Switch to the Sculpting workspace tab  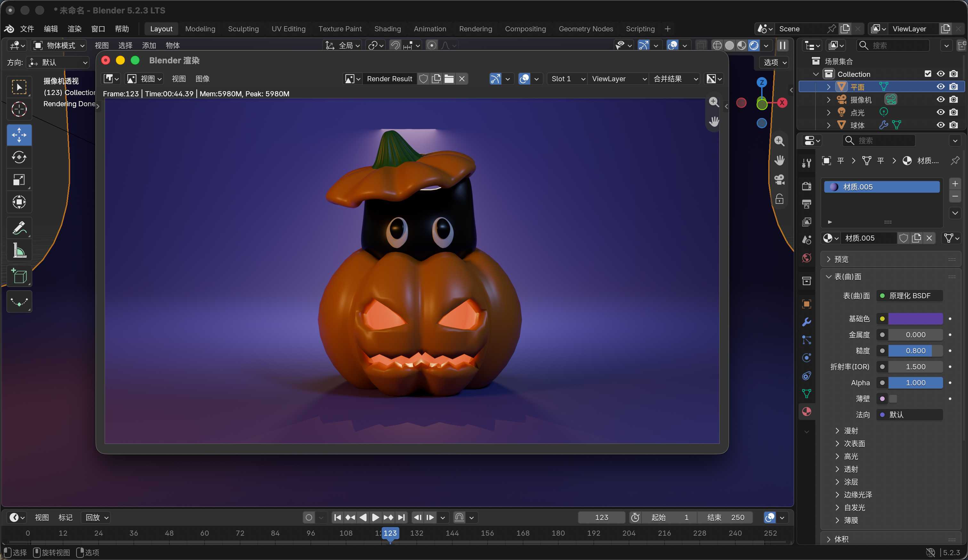[243, 29]
